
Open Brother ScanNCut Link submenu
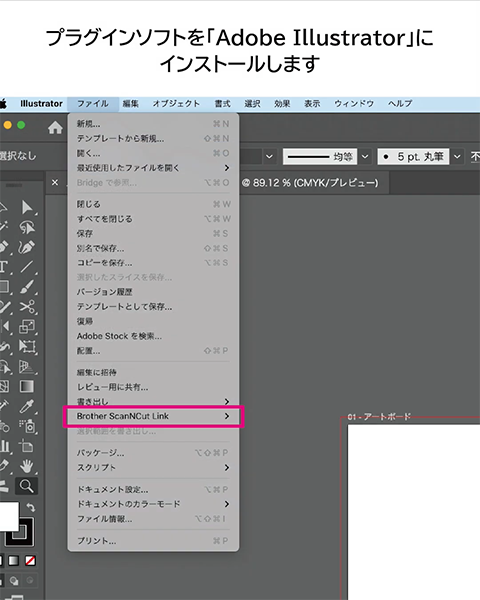pos(153,416)
